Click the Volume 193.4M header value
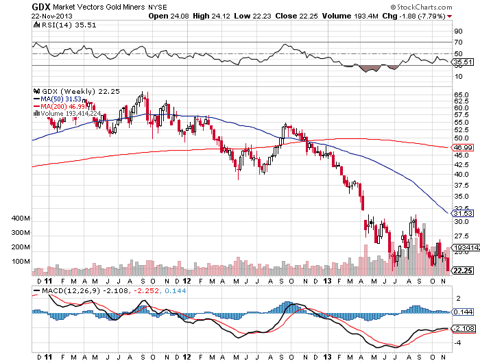Image resolution: width=480 pixels, height=363 pixels. point(350,16)
